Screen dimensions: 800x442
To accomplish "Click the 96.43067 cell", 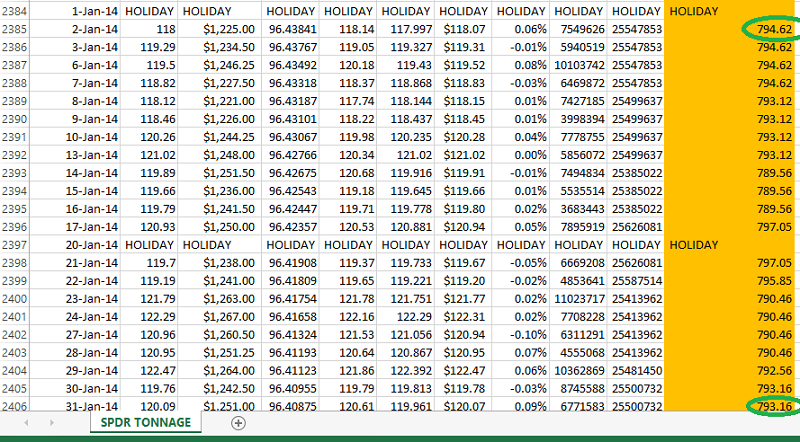I will [x=290, y=137].
